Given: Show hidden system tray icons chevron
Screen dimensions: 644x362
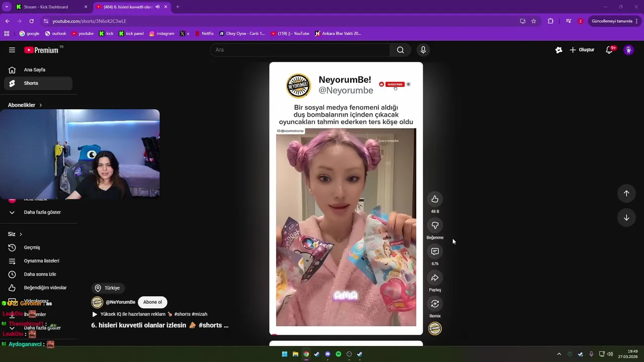Looking at the screenshot, I should 558,354.
